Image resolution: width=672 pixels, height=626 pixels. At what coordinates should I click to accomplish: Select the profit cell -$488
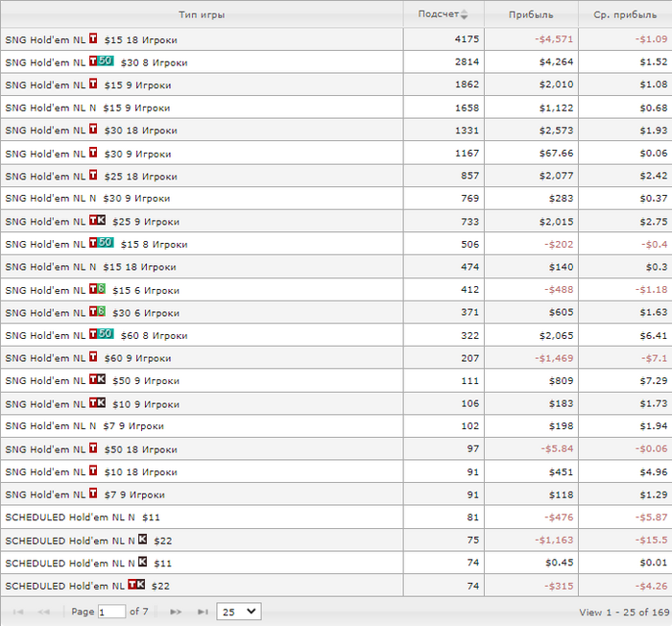(531, 290)
